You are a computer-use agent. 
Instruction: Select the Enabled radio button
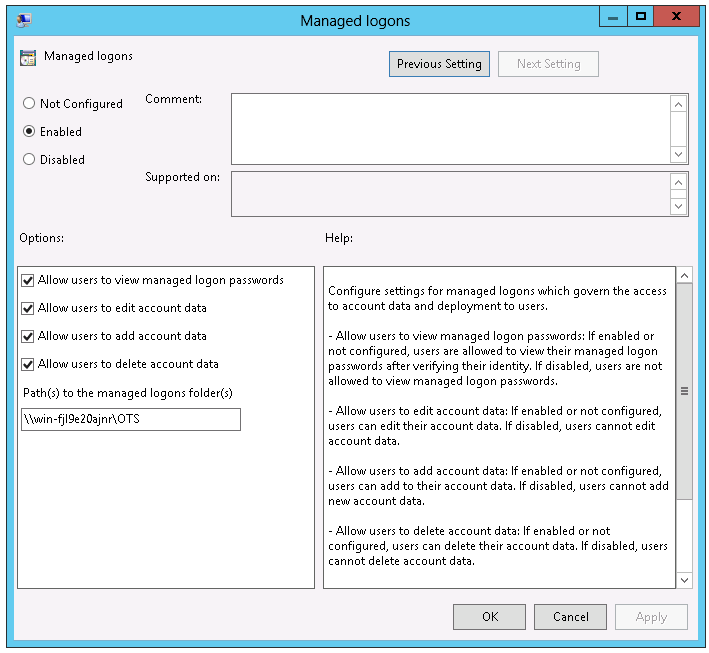coord(29,132)
